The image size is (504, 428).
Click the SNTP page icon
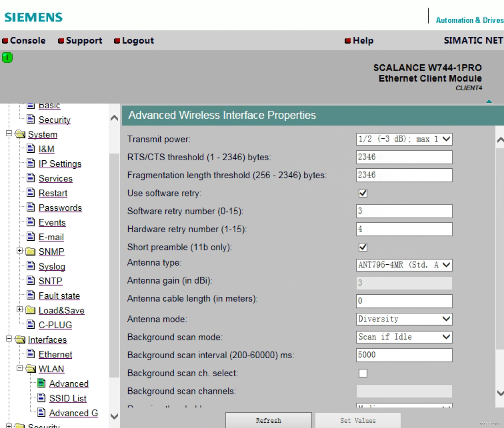(31, 280)
